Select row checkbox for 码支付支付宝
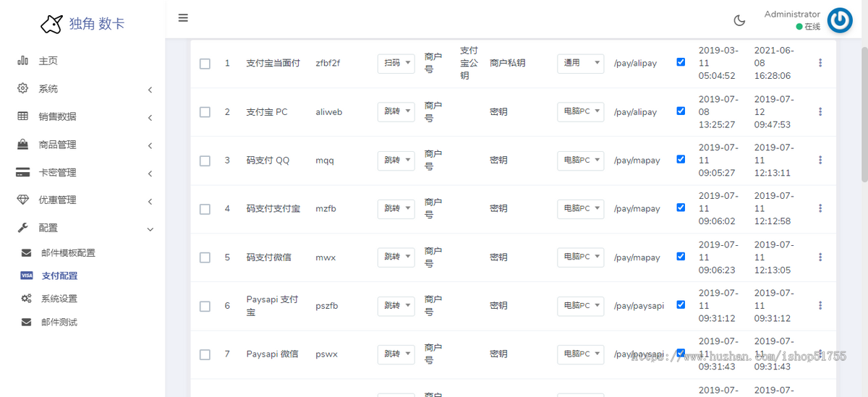The image size is (868, 397). pos(205,209)
